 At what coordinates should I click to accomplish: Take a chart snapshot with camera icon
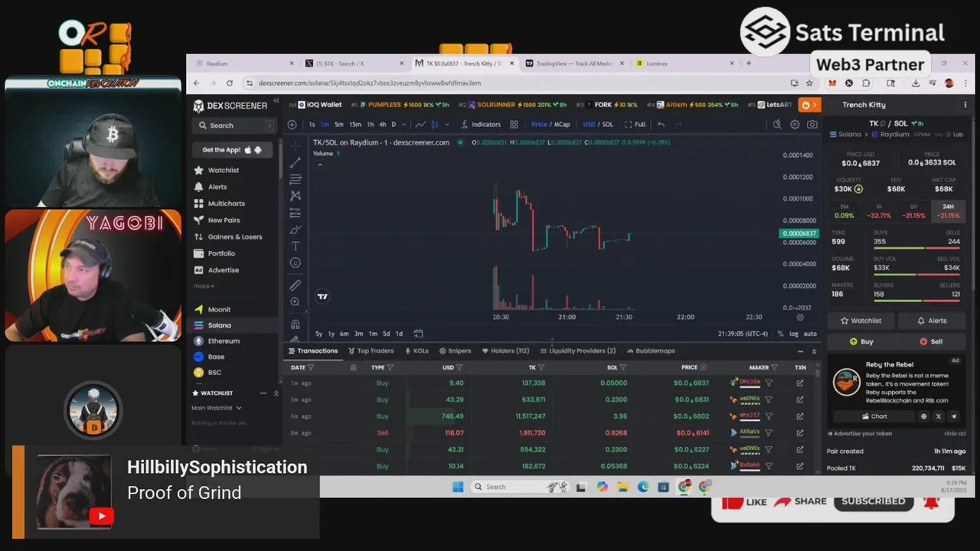[812, 125]
